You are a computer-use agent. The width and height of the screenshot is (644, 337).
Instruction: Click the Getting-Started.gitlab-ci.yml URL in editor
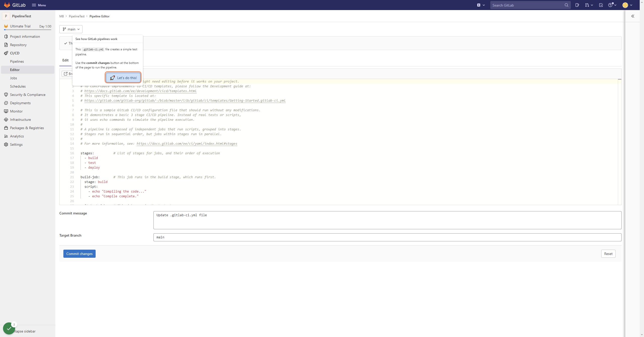tap(185, 101)
